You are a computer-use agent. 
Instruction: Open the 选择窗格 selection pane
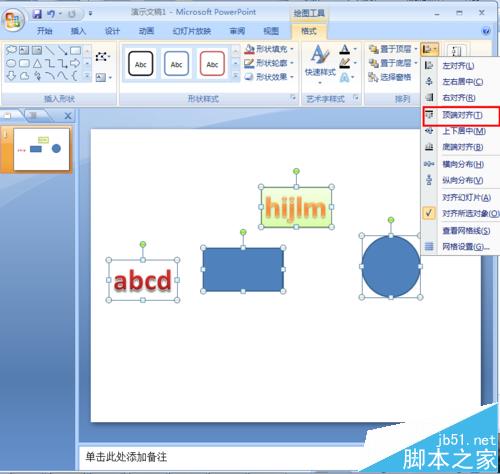(x=390, y=77)
